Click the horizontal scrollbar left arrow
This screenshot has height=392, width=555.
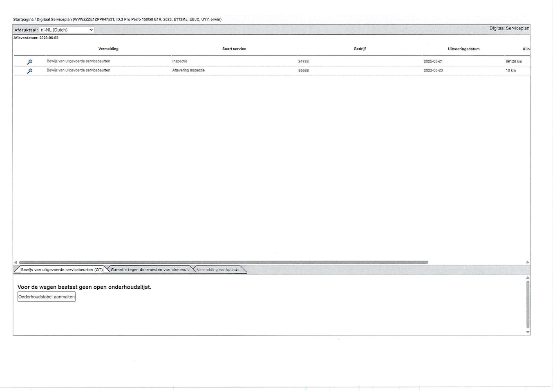click(16, 263)
